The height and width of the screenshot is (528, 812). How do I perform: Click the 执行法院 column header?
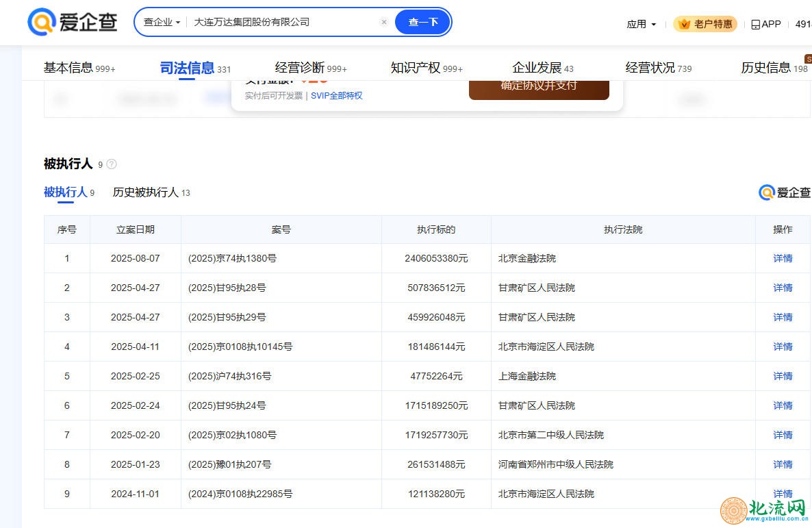click(x=623, y=229)
